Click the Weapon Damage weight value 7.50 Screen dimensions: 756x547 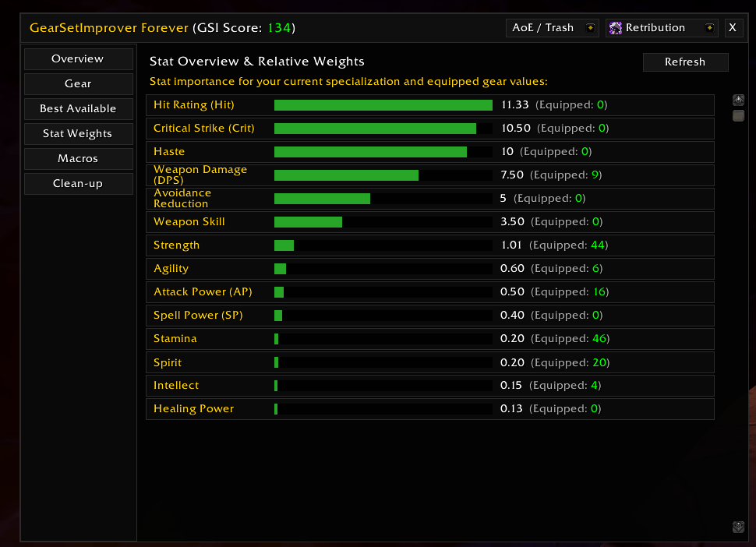(x=512, y=175)
